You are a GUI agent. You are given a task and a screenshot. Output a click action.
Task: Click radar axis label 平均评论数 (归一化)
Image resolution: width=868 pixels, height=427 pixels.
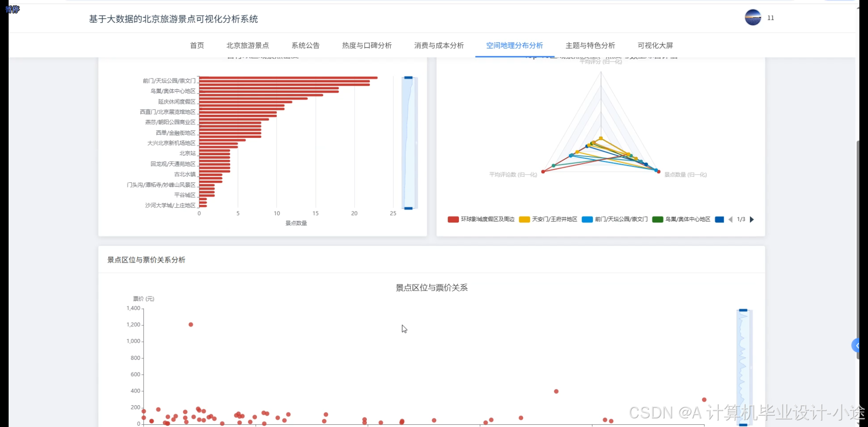[x=513, y=175]
